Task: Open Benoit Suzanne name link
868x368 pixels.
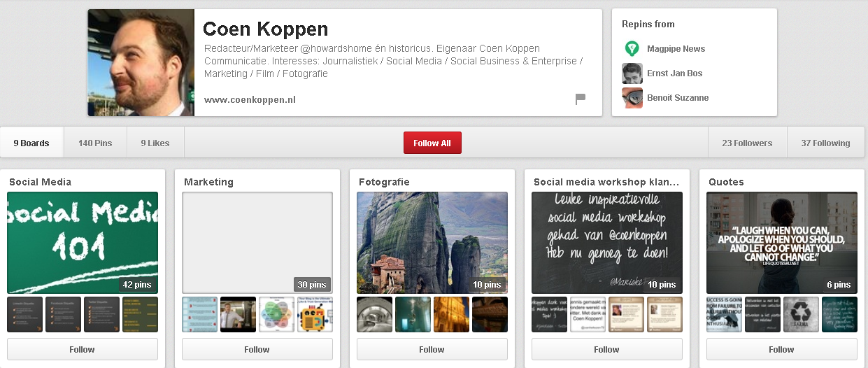Action: click(678, 98)
